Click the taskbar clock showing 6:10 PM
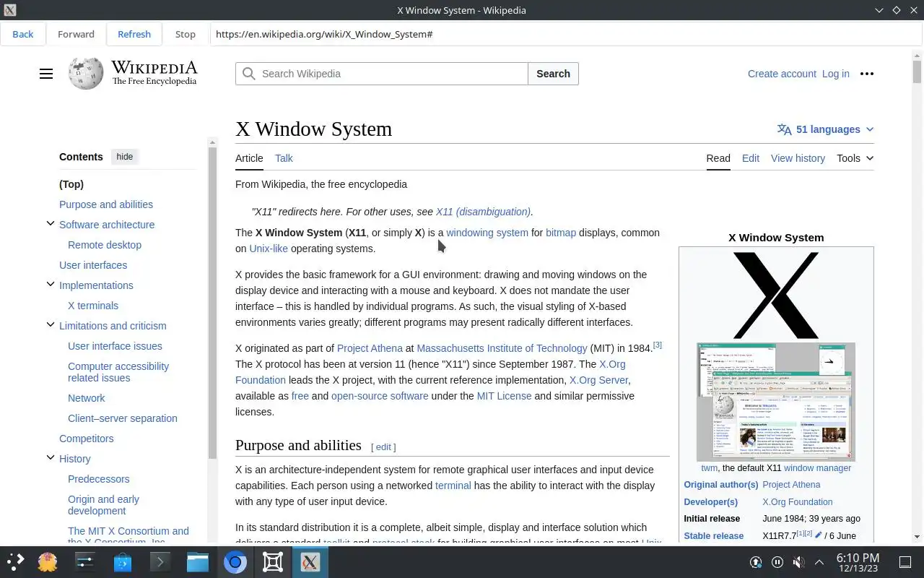The image size is (924, 578). click(858, 561)
